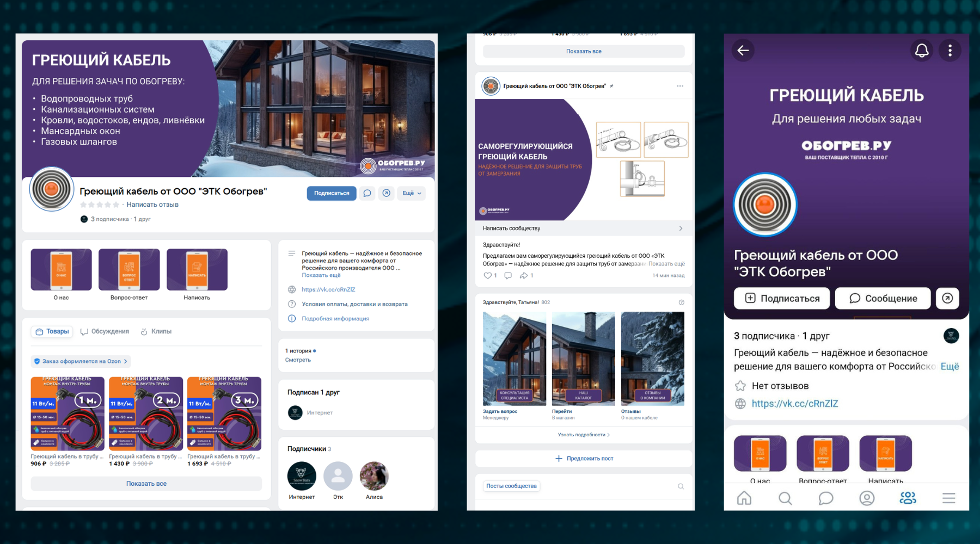Click the desktop Подписаться button

click(332, 193)
